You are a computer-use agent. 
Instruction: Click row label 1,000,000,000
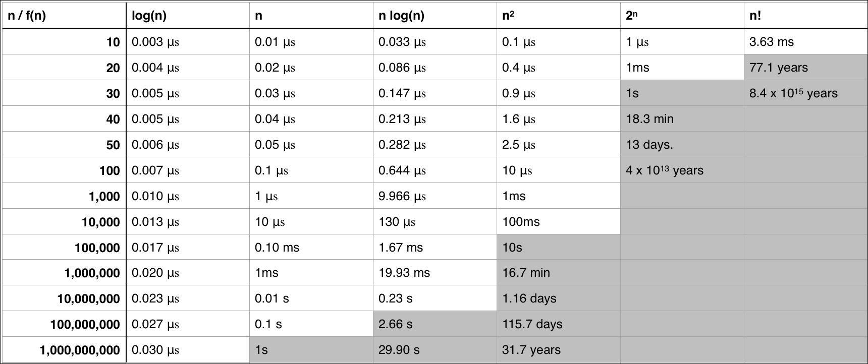click(64, 350)
